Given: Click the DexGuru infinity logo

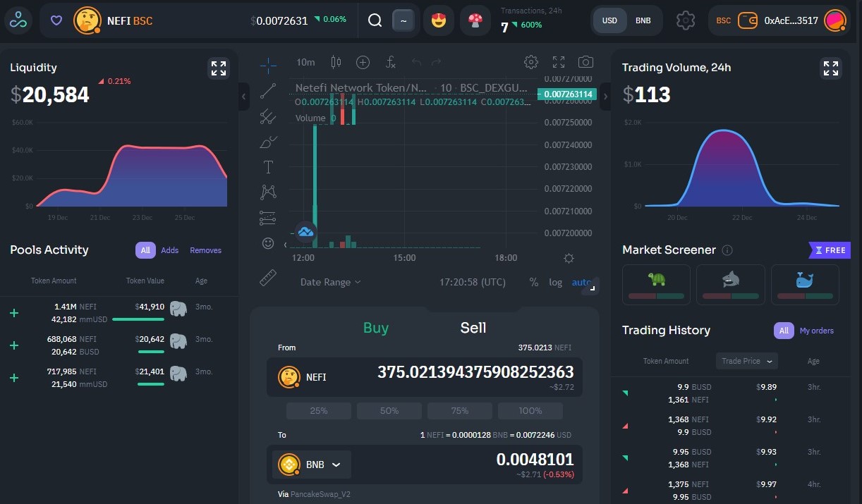Looking at the screenshot, I should tap(18, 20).
